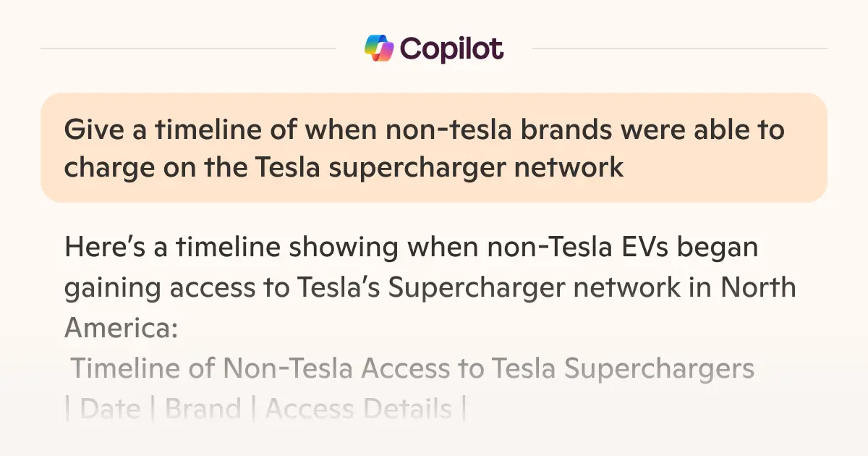The image size is (868, 456).
Task: Select the orange user prompt bubble
Action: [x=434, y=148]
